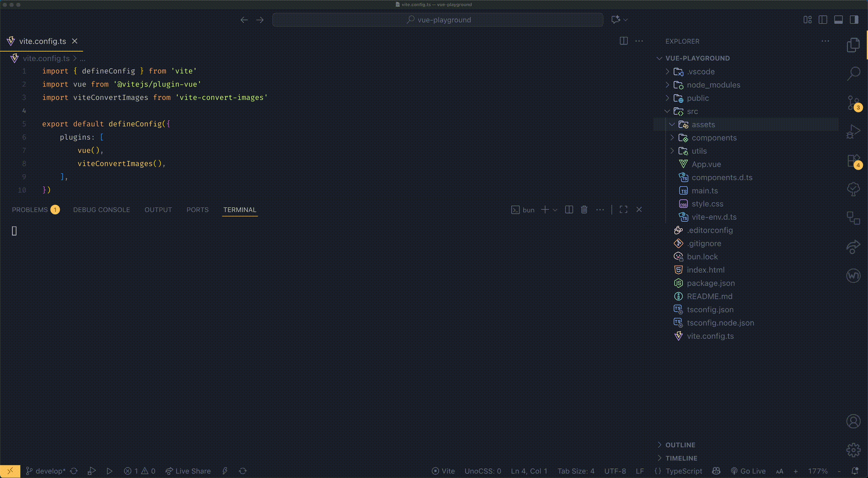Click Live Share in status bar

point(188,471)
